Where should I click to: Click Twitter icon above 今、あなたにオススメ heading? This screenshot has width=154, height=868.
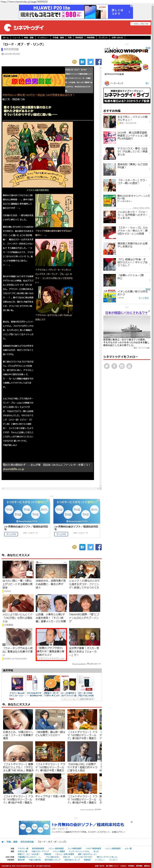[x=90, y=547]
